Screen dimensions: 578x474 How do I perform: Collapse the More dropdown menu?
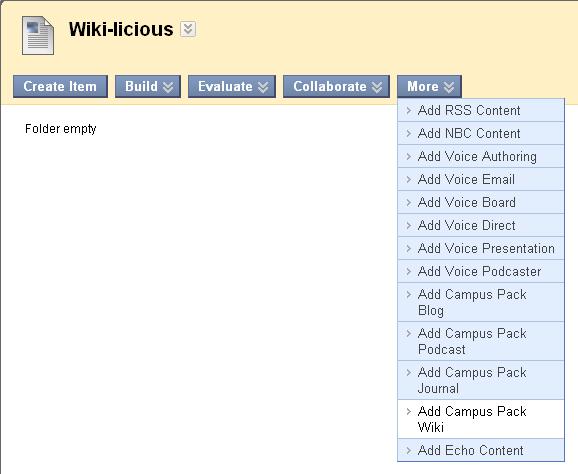[429, 87]
